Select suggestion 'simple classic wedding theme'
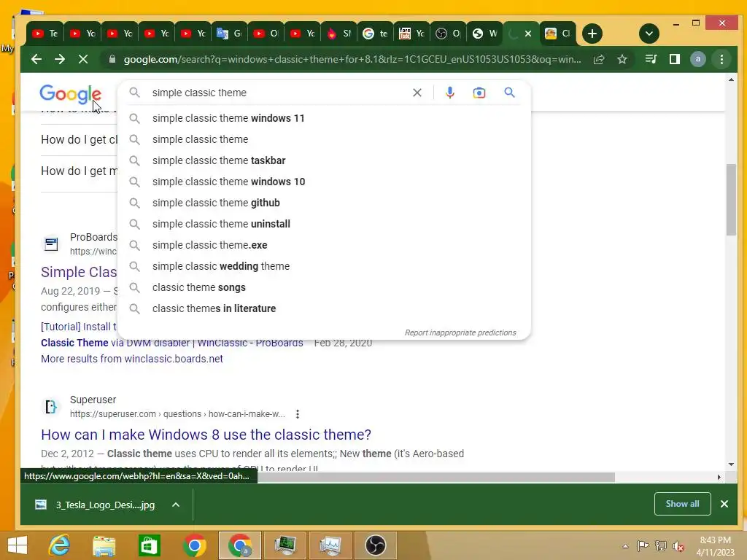The width and height of the screenshot is (747, 560). pos(324,266)
